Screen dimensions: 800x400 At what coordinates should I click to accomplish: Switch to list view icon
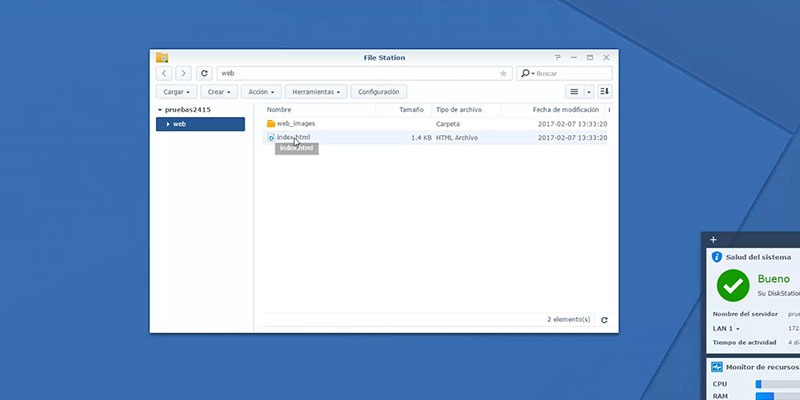tap(574, 92)
